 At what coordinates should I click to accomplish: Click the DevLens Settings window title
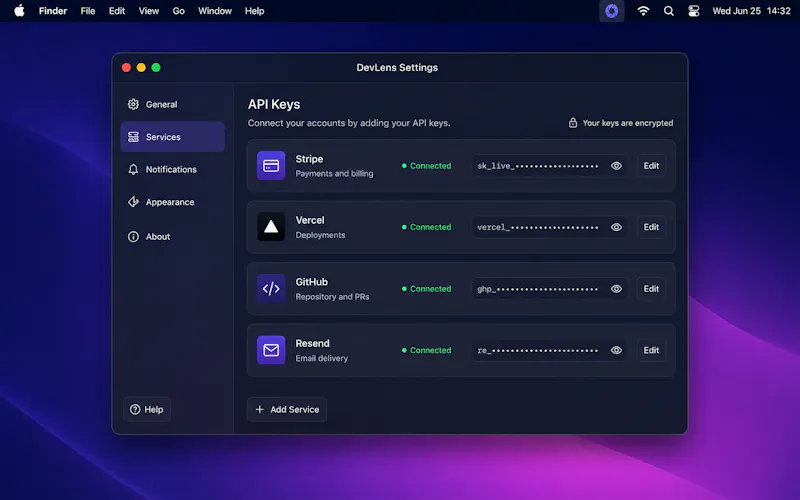397,67
